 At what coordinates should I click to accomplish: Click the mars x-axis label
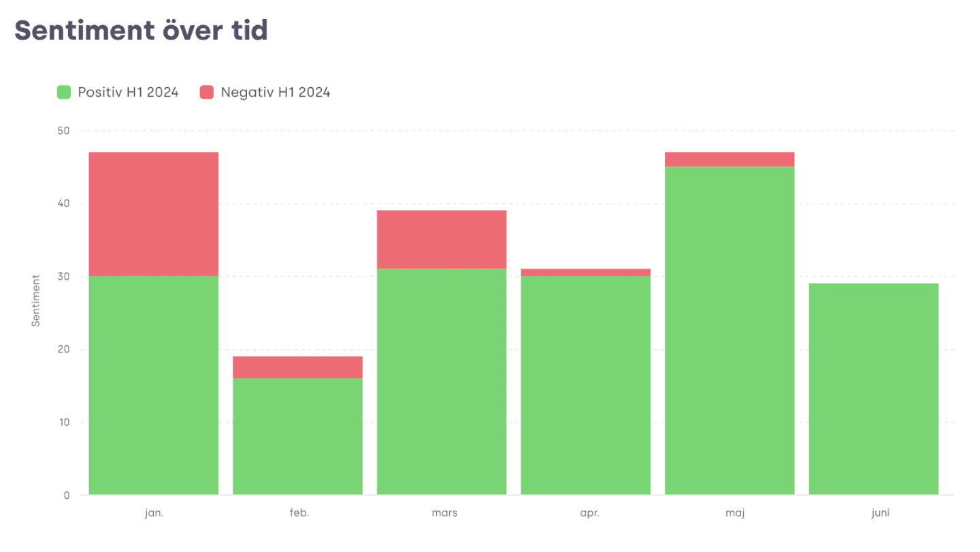[x=444, y=513]
